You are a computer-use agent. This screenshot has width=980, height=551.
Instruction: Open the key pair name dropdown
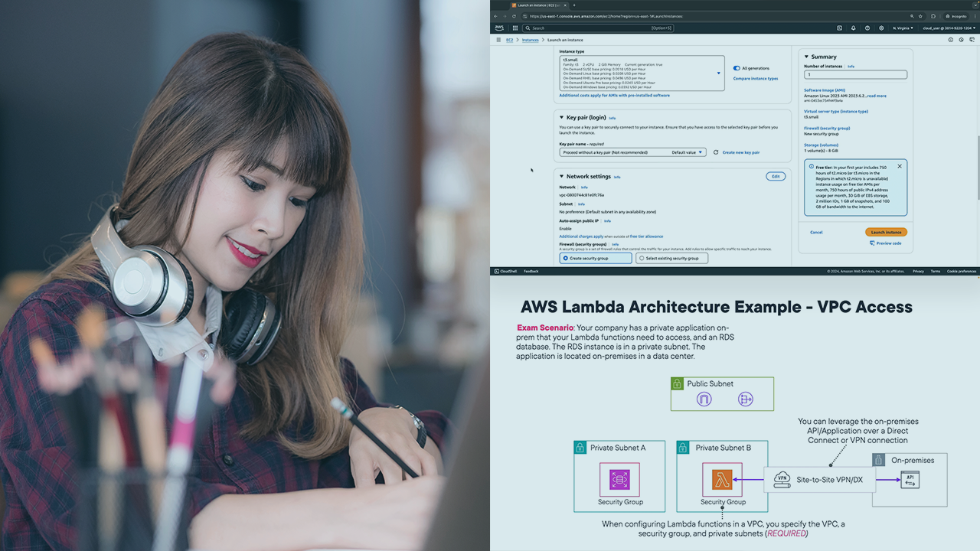[632, 152]
